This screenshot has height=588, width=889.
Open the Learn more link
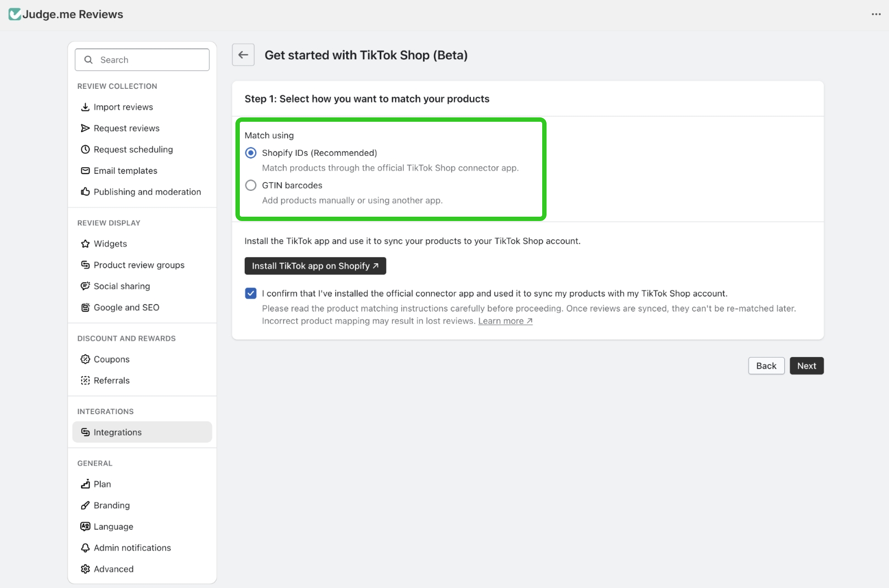(x=505, y=321)
